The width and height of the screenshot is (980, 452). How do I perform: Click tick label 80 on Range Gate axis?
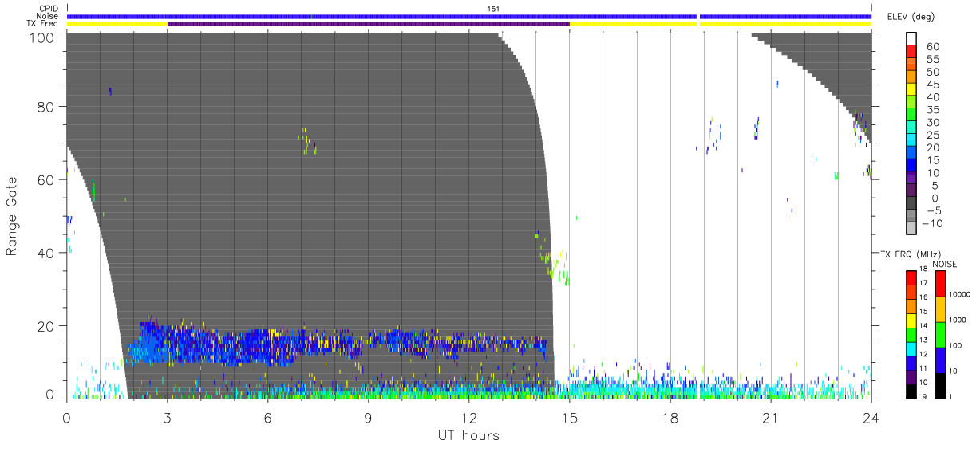47,107
